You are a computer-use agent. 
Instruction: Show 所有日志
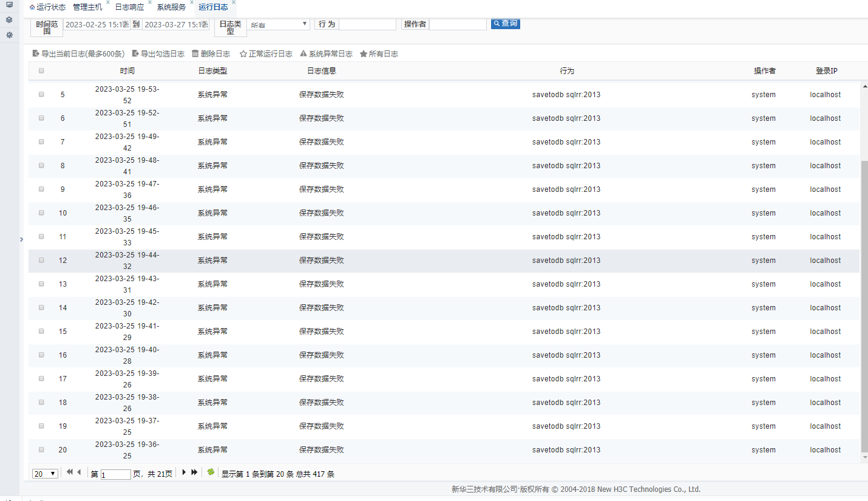[x=379, y=54]
